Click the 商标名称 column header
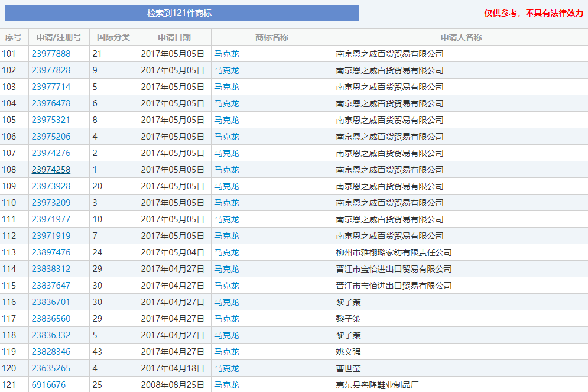The height and width of the screenshot is (392, 588). 271,37
